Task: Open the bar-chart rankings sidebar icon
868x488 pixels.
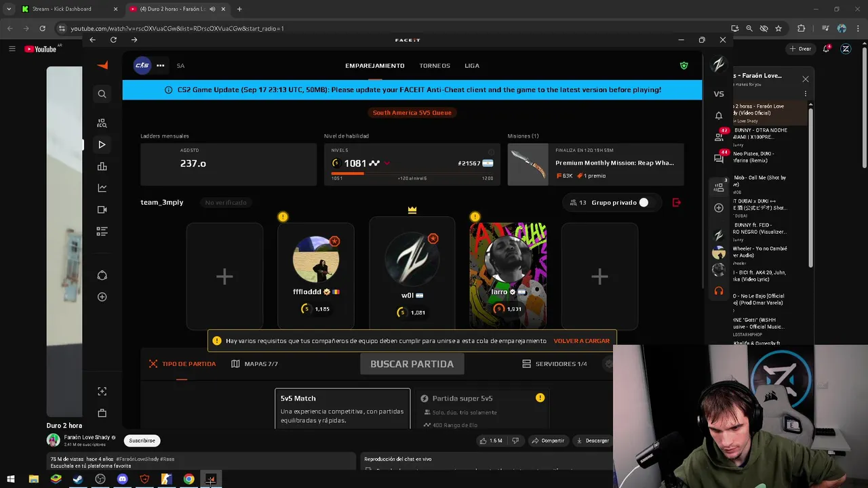Action: pos(102,167)
